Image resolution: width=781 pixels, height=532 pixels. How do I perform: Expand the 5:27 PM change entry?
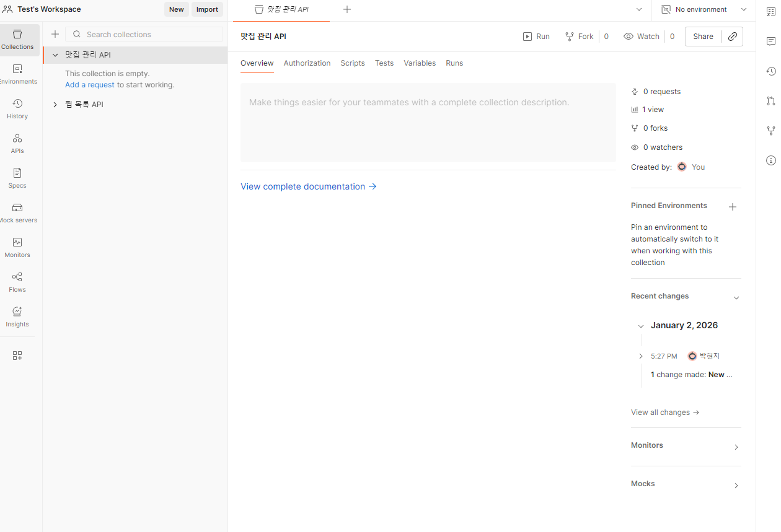pyautogui.click(x=641, y=356)
